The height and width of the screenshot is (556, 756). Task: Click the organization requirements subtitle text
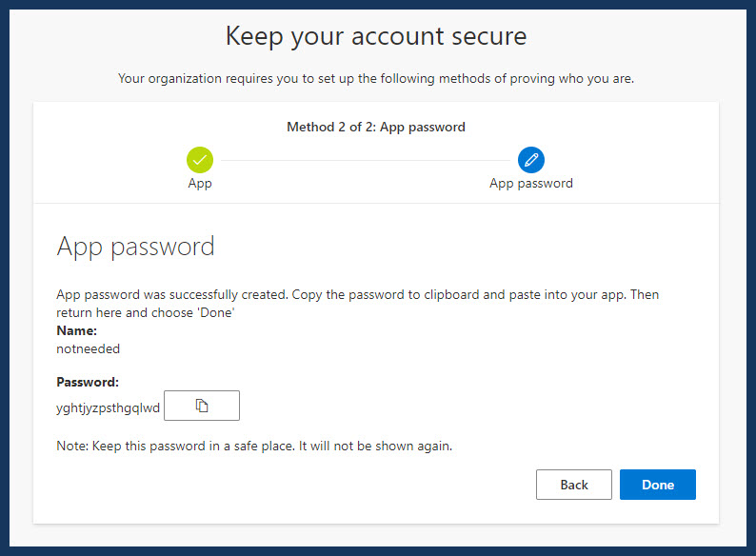point(376,79)
